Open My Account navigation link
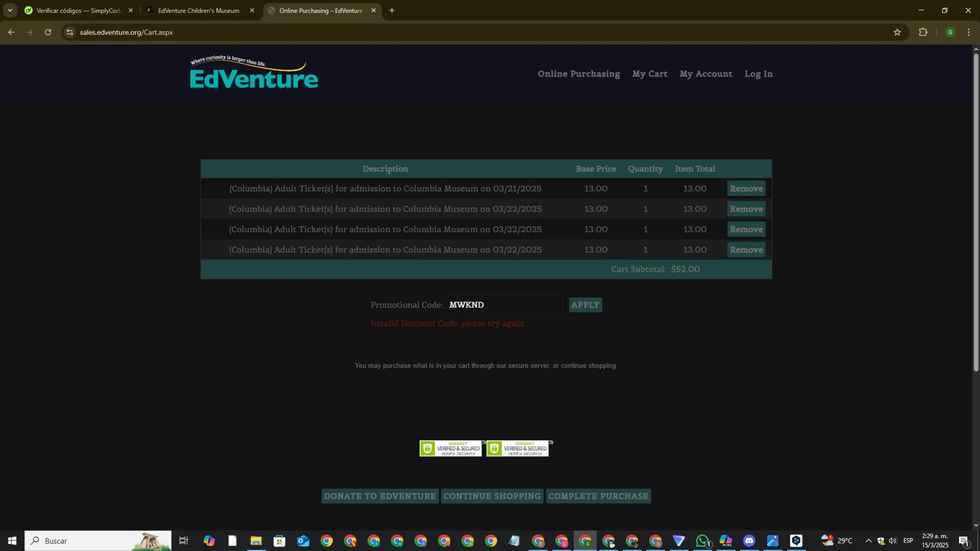 (706, 74)
